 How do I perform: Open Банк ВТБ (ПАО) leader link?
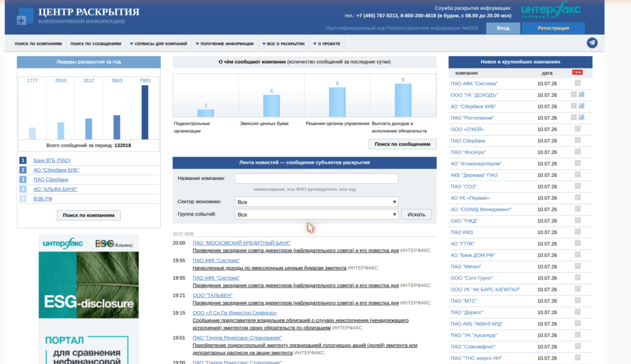pos(52,160)
